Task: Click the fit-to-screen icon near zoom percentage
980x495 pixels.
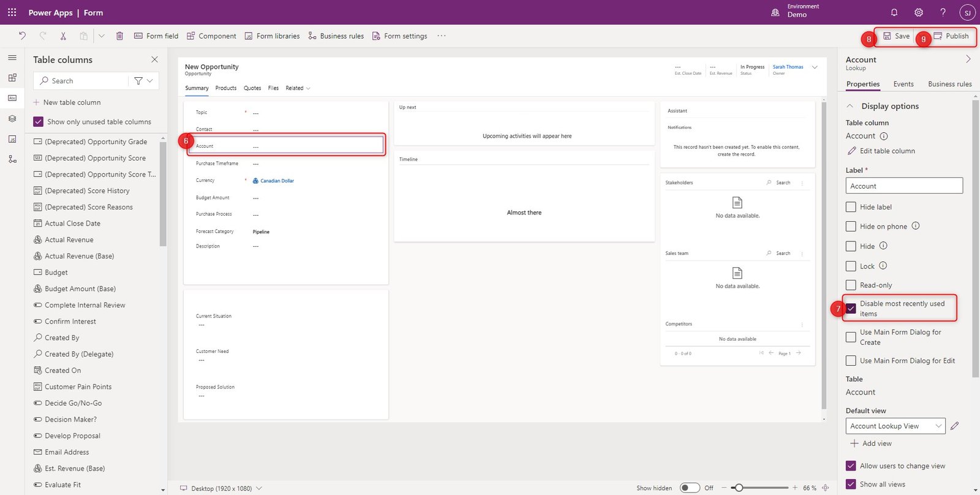Action: tap(826, 488)
